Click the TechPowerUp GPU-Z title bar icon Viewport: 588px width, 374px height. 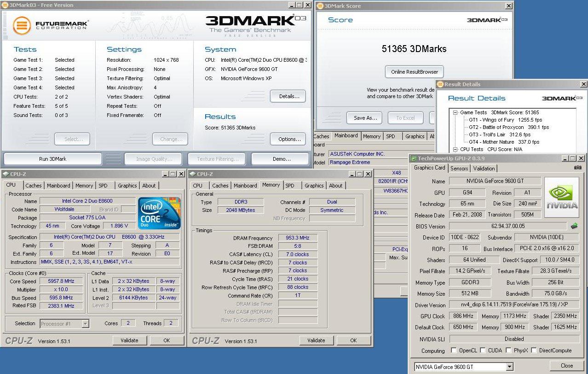[414, 158]
